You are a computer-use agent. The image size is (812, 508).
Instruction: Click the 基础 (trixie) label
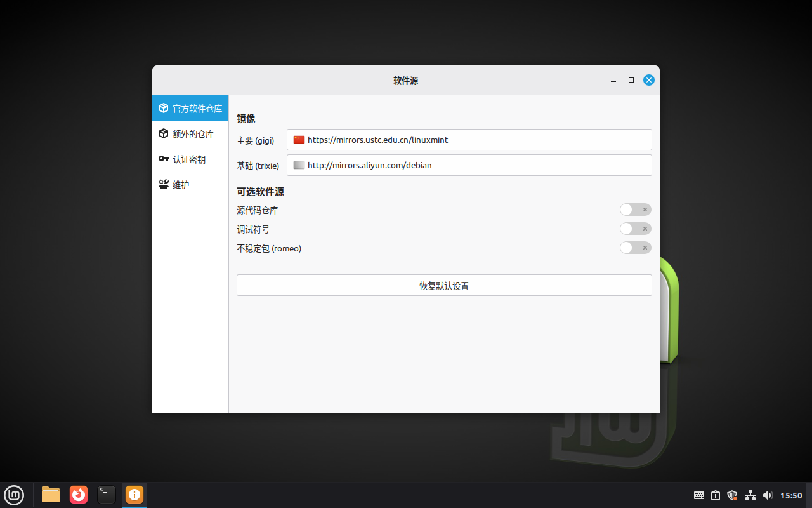point(258,166)
